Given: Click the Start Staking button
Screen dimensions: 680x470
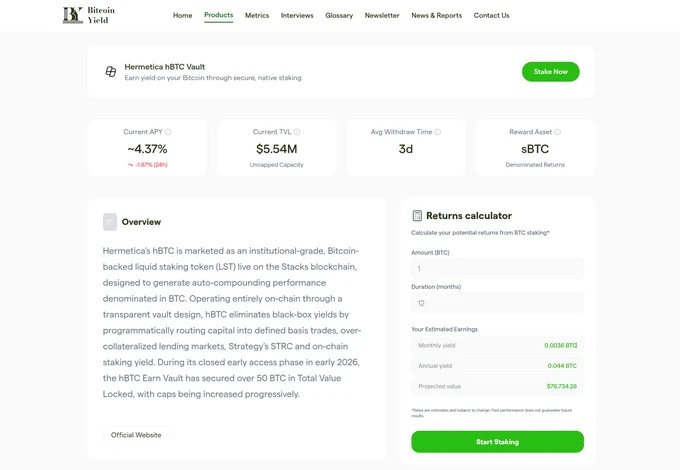Looking at the screenshot, I should tap(497, 442).
